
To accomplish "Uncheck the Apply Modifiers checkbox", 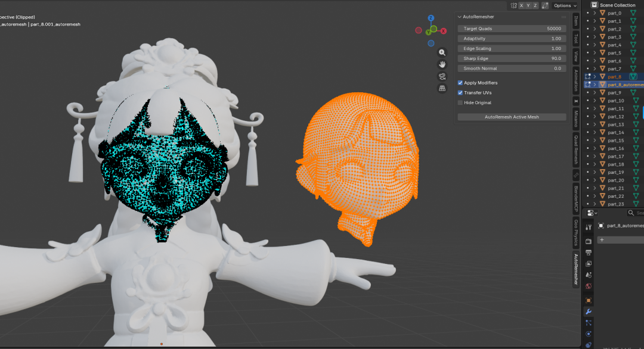I will click(460, 83).
